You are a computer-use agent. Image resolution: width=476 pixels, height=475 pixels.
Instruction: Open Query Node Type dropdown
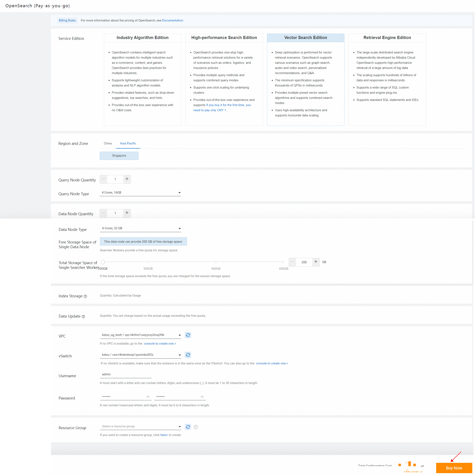140,193
